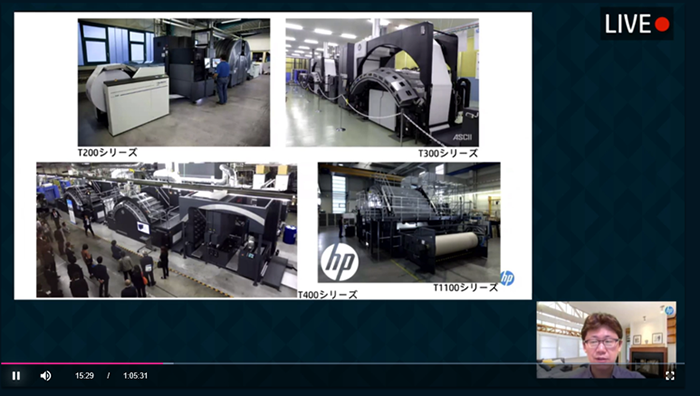The height and width of the screenshot is (396, 700).
Task: Click the T200 series printer photo
Action: pos(174,82)
